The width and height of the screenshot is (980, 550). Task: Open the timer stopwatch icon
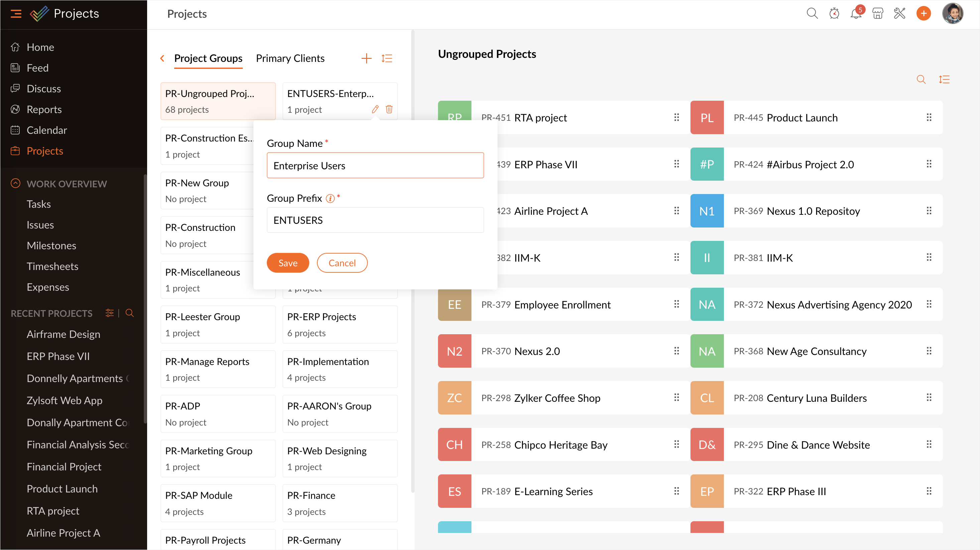click(x=834, y=14)
